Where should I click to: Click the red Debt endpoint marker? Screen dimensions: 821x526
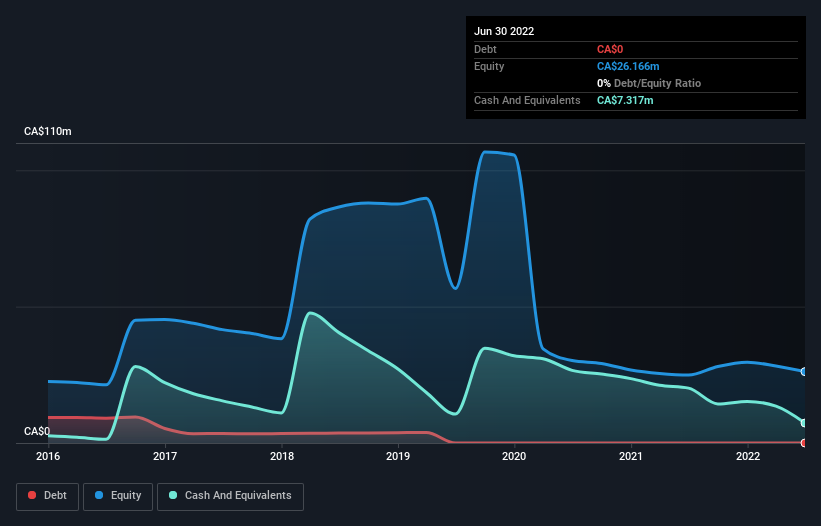click(804, 443)
